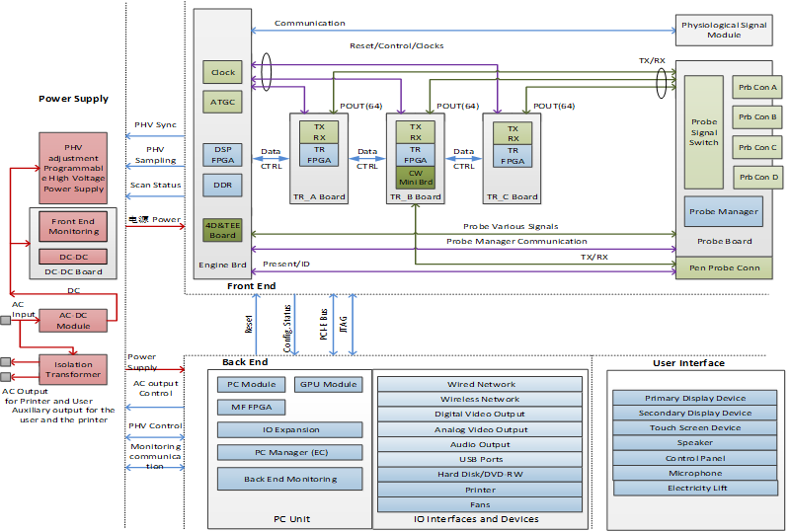Click the Hard Disk/DVD RW item
This screenshot has height=532, width=790.
[x=481, y=475]
